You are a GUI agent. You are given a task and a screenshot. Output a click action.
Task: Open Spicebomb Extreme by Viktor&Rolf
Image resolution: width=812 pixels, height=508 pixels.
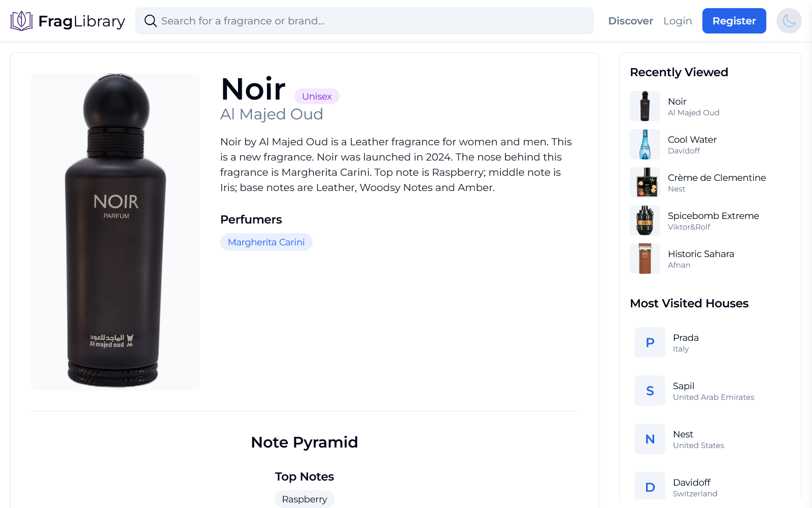coord(713,216)
